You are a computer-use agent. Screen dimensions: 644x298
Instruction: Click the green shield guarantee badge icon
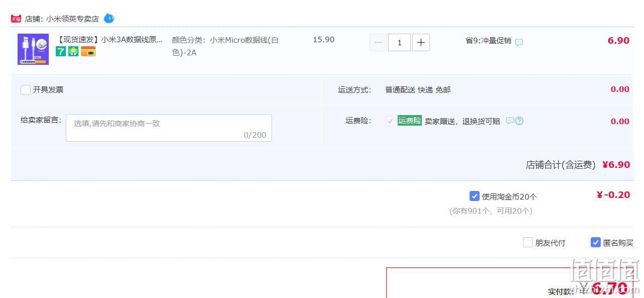pos(73,51)
